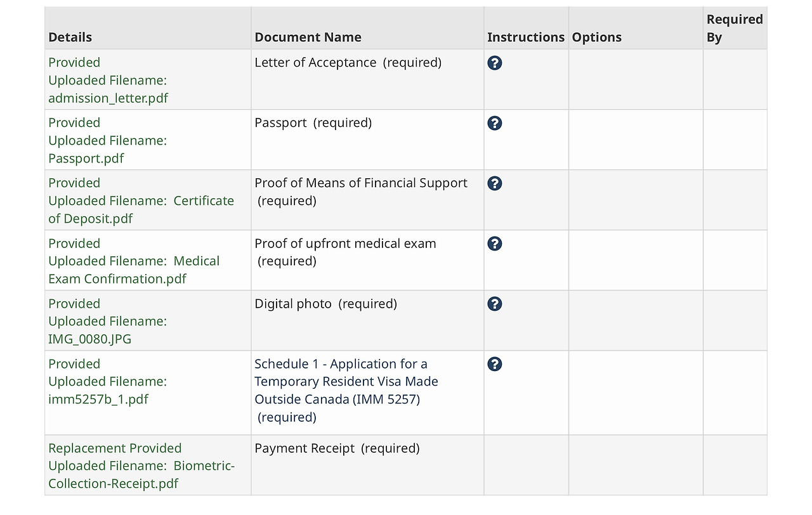
Task: View help for upfront medical exam
Action: [495, 244]
